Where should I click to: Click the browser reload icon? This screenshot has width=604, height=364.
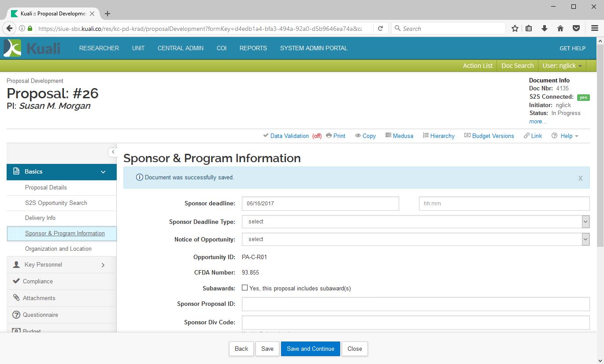pyautogui.click(x=380, y=29)
